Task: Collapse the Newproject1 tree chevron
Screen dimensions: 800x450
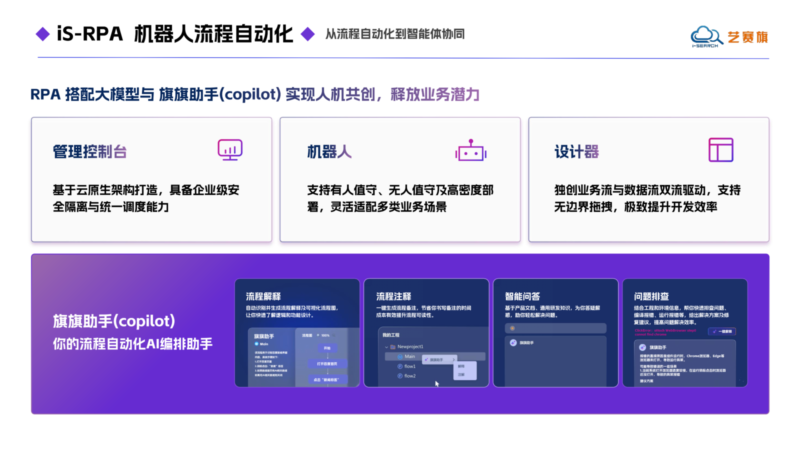Action: [x=386, y=347]
